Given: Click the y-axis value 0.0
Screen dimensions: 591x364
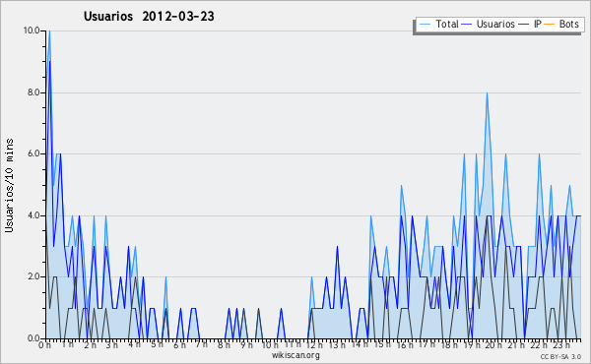Looking at the screenshot, I should pyautogui.click(x=33, y=338).
